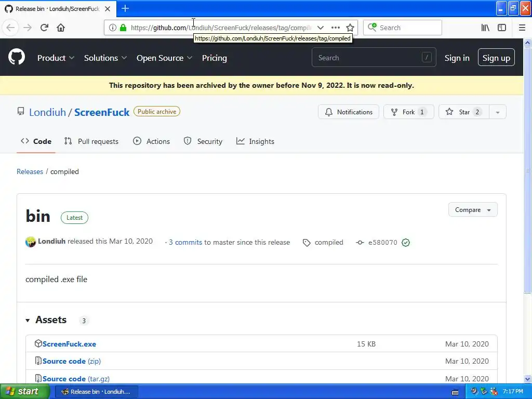Open the Actions tab
Screen dimensions: 532x399
click(x=151, y=141)
